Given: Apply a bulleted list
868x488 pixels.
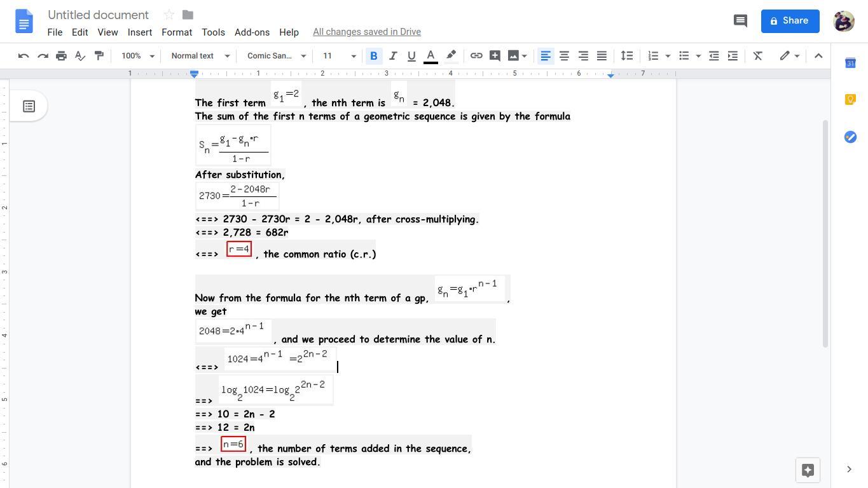Looking at the screenshot, I should click(x=684, y=56).
